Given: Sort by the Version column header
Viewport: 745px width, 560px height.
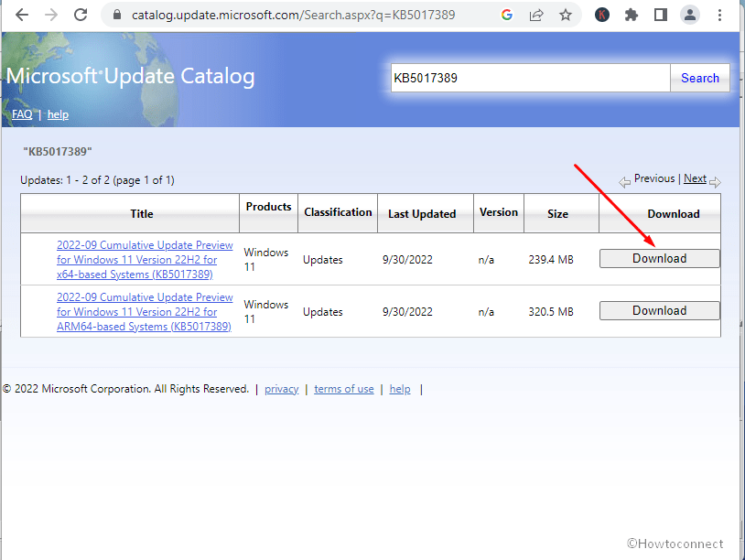Looking at the screenshot, I should pos(499,212).
